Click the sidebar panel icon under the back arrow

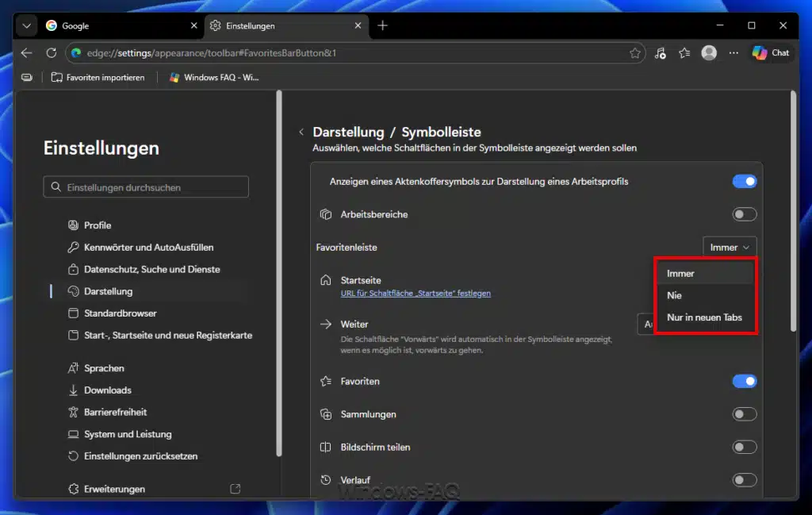coord(26,77)
